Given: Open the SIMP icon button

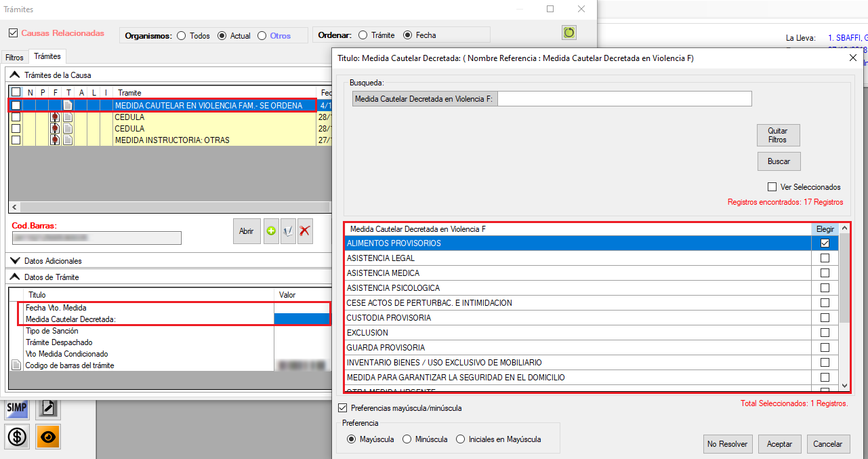Looking at the screenshot, I should tap(17, 407).
